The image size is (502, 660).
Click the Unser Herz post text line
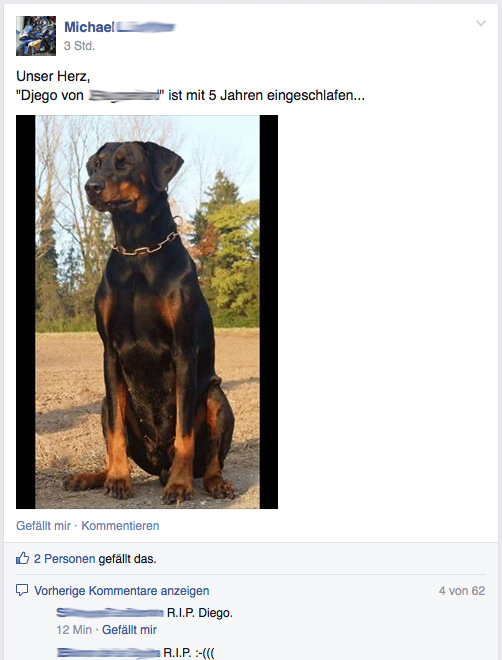click(53, 76)
